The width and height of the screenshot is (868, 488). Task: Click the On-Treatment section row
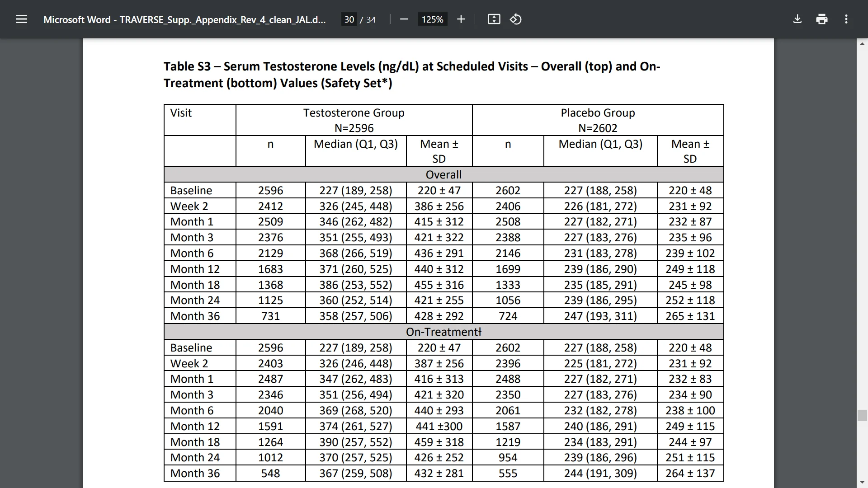[443, 332]
